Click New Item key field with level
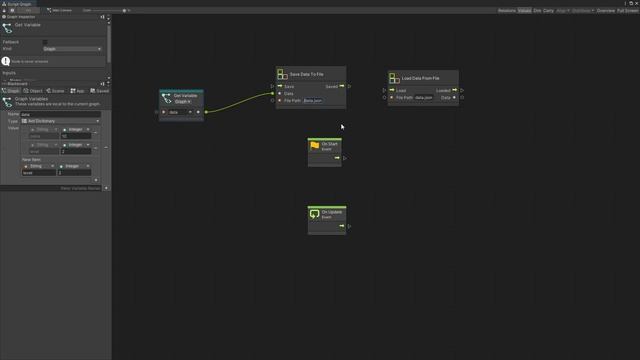The image size is (640, 360). [39, 173]
